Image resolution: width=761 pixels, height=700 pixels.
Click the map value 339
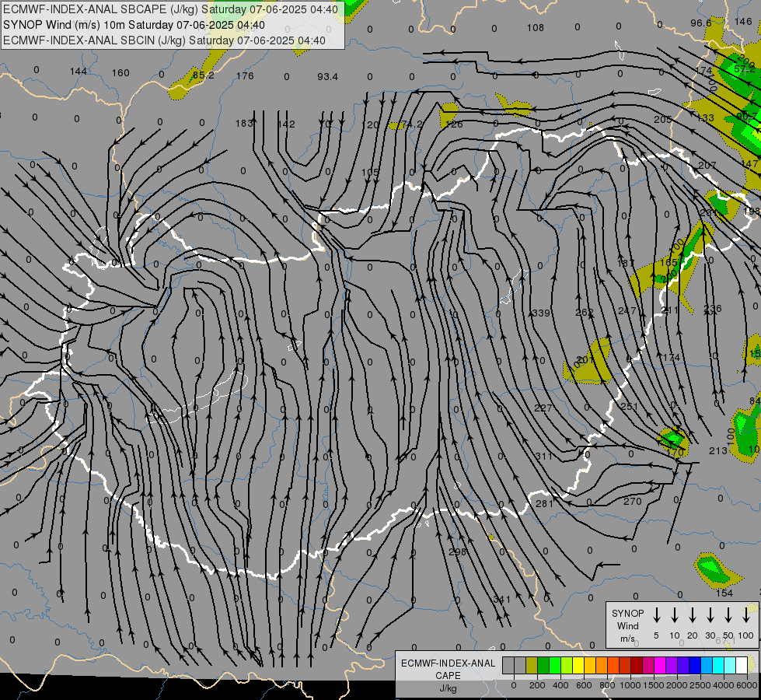click(x=541, y=313)
